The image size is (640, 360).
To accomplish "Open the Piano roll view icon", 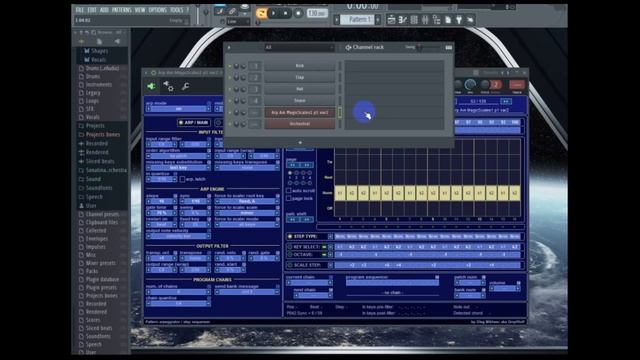I will 402,20.
